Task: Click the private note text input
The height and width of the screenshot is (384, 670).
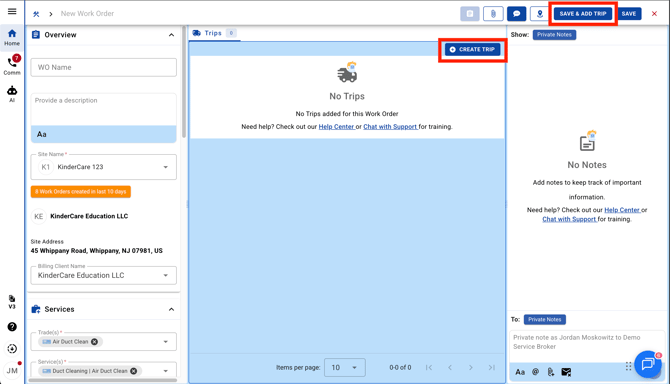Action: point(587,346)
